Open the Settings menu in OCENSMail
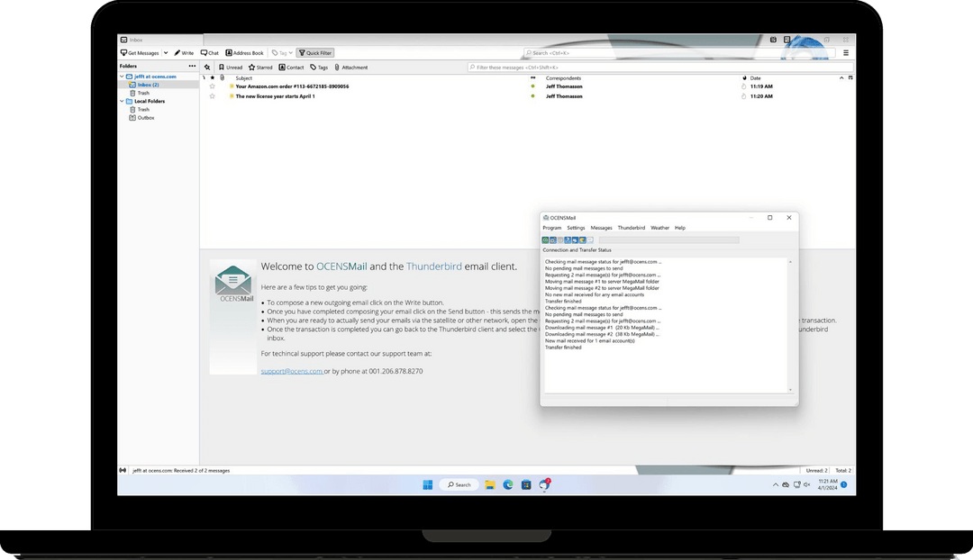 pos(576,228)
